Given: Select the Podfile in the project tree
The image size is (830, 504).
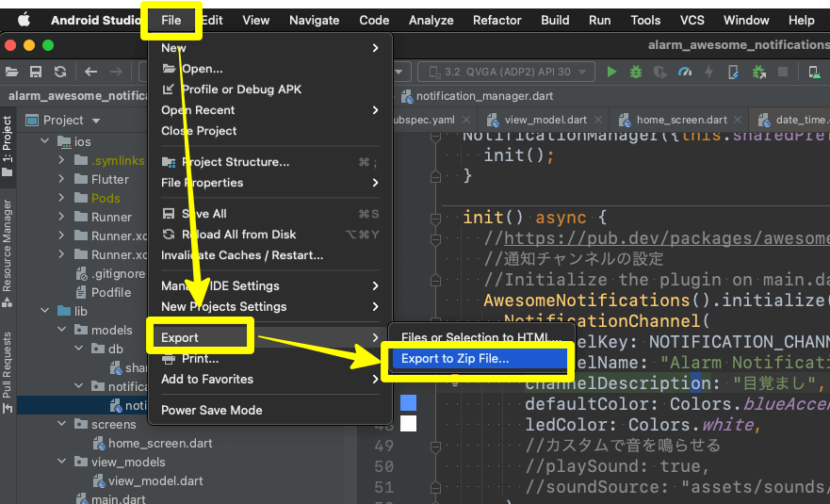Looking at the screenshot, I should tap(105, 292).
